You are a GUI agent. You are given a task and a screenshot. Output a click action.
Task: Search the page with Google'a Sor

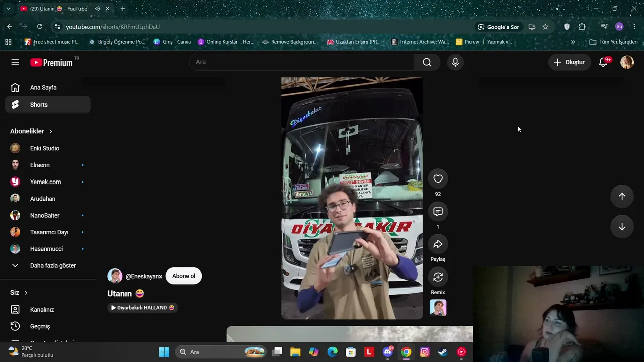[x=498, y=27]
